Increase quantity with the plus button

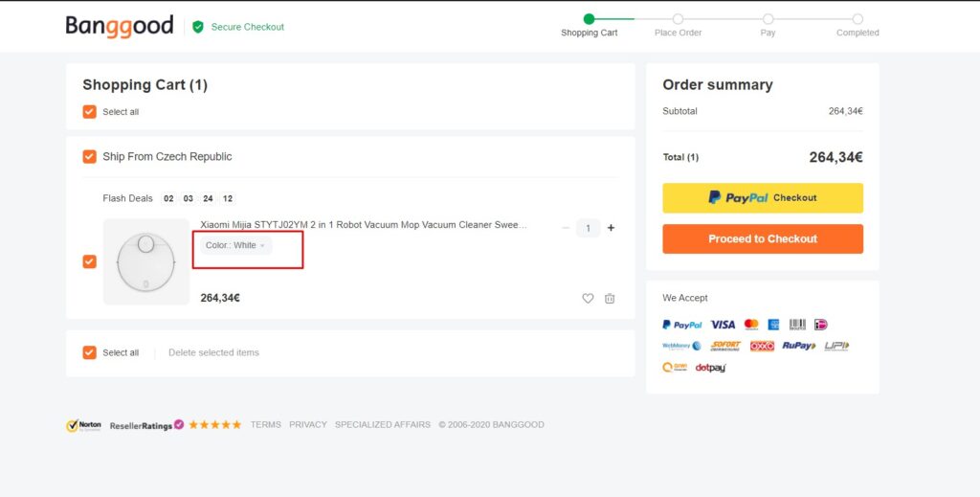coord(612,228)
